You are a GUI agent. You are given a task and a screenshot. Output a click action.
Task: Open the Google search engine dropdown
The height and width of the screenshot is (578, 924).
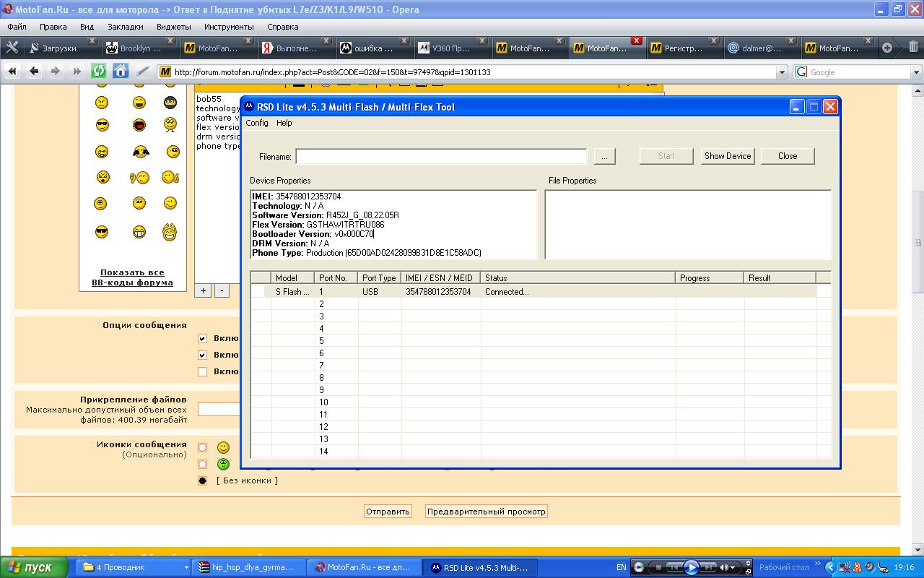tap(916, 72)
